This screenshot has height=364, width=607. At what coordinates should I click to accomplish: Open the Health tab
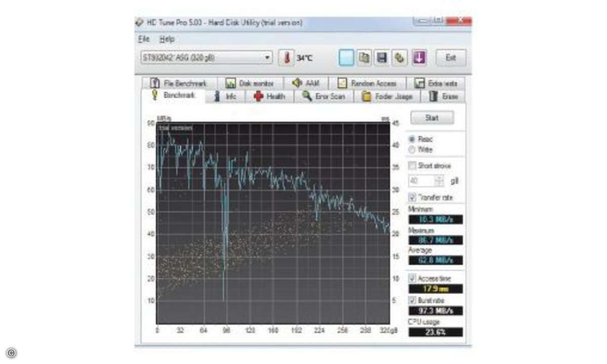[270, 96]
